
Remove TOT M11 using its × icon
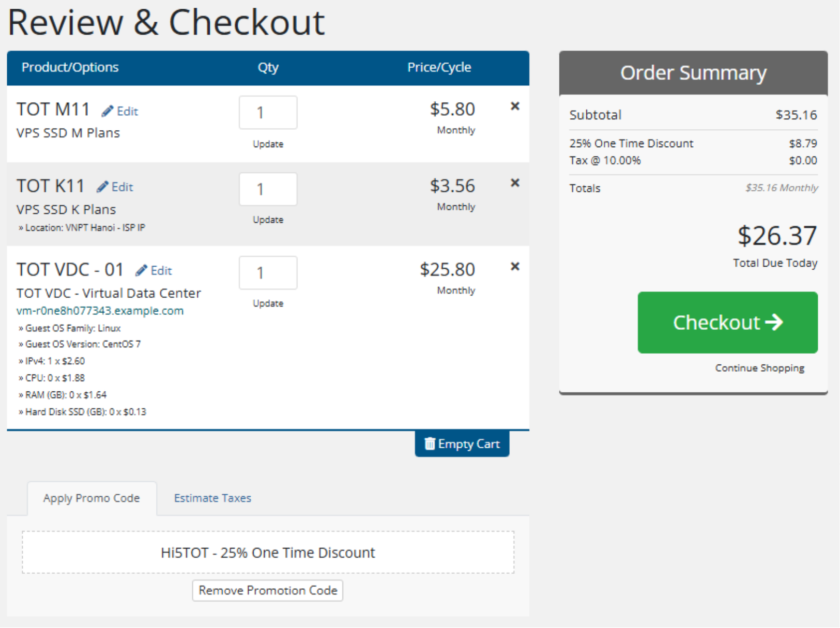click(515, 106)
